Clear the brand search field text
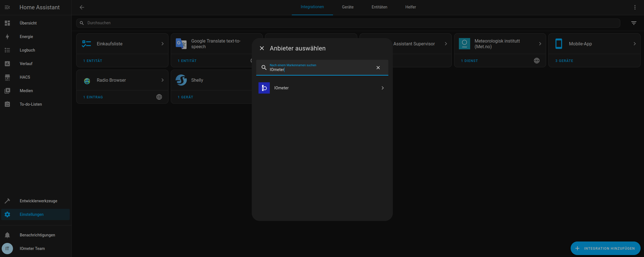Viewport: 644px width, 257px height. [x=378, y=68]
